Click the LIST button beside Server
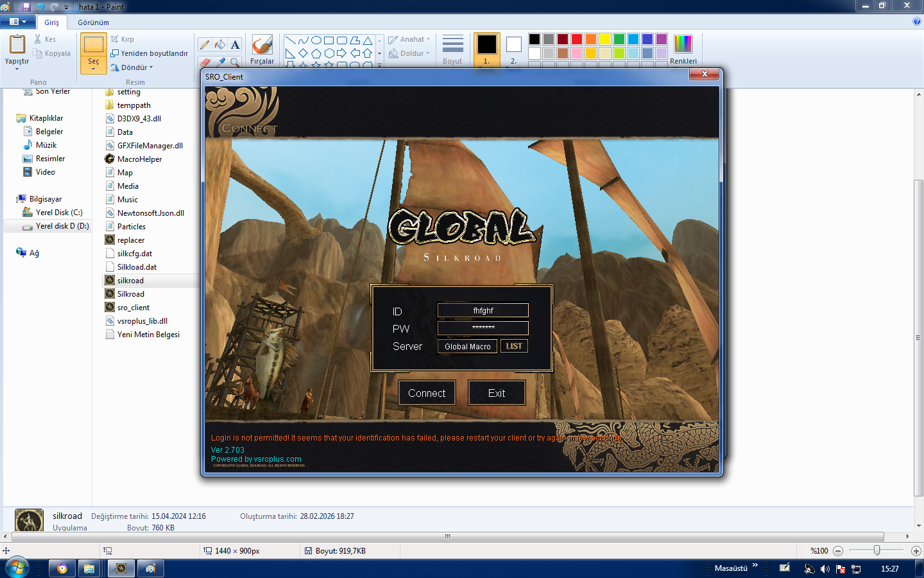 click(514, 346)
